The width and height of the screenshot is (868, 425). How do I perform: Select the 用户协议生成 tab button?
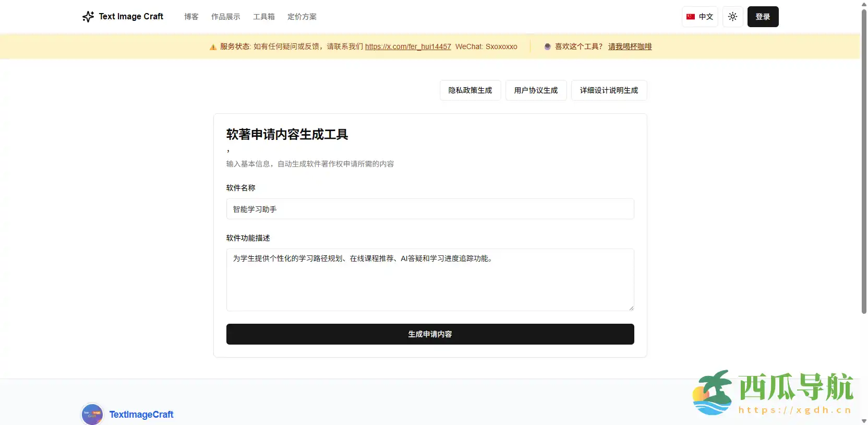point(536,90)
